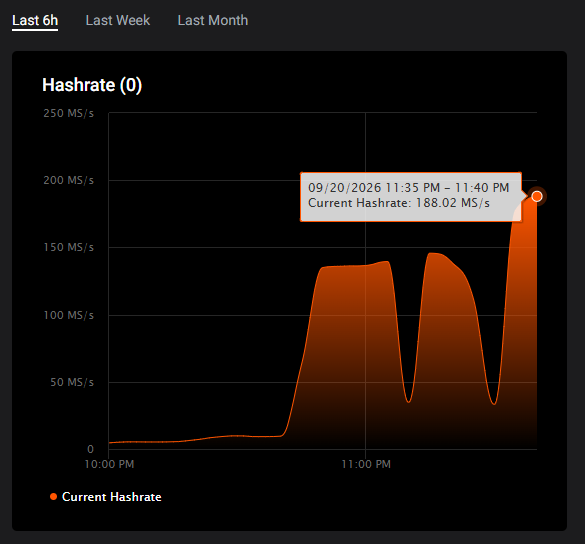This screenshot has height=544, width=585.
Task: Select the Last Month tab
Action: [213, 20]
